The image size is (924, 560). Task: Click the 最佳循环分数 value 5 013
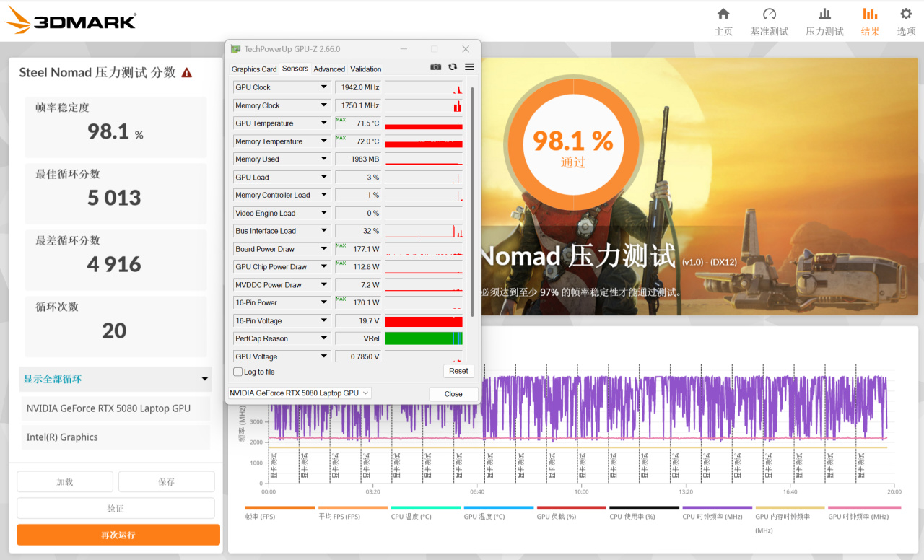pyautogui.click(x=115, y=198)
